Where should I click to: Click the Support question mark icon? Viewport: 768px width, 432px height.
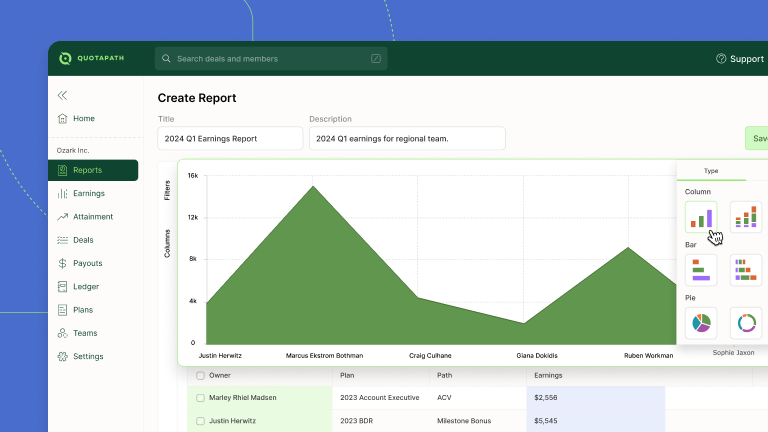click(x=721, y=59)
